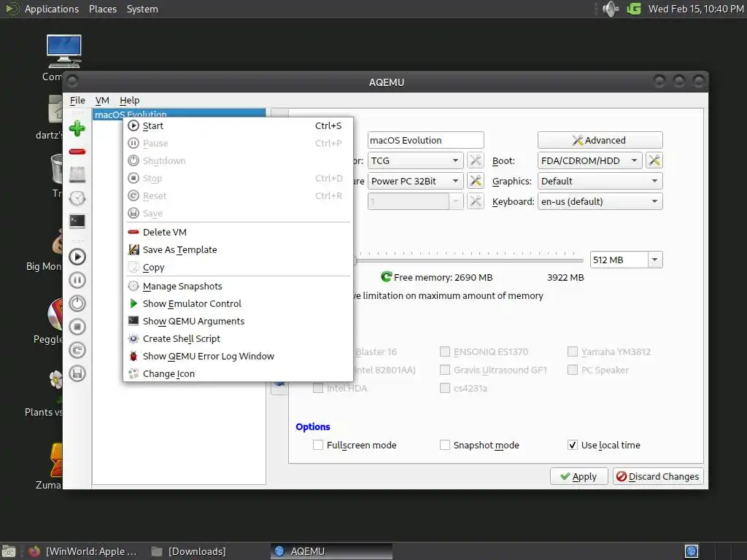Enable Snapshot mode checkbox

444,445
